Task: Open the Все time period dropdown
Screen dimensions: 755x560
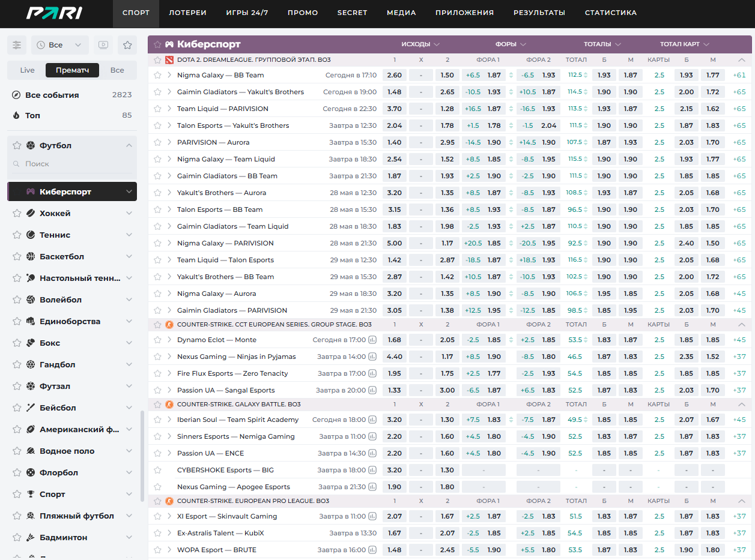Action: point(60,45)
